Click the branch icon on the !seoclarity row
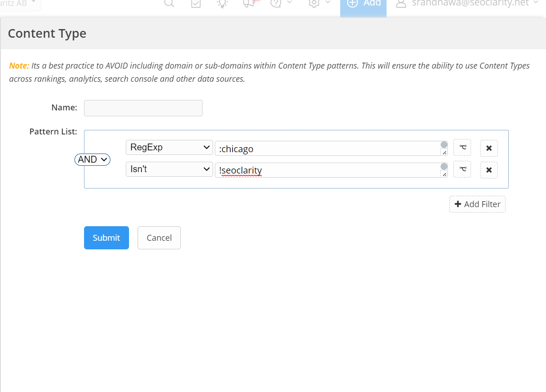Image resolution: width=546 pixels, height=392 pixels. [462, 169]
